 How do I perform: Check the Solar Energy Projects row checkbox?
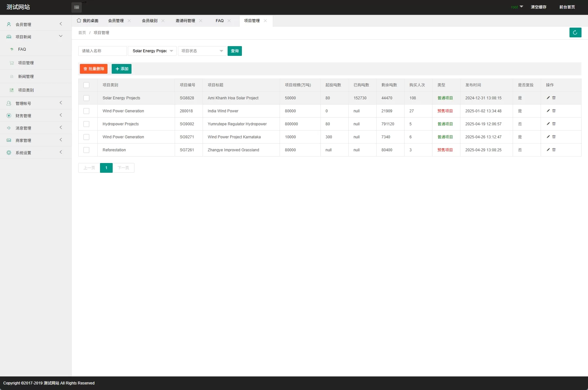(x=86, y=98)
